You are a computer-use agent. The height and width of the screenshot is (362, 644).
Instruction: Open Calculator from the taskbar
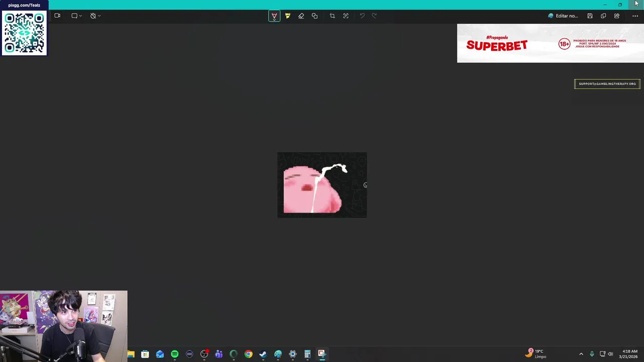pos(307,354)
